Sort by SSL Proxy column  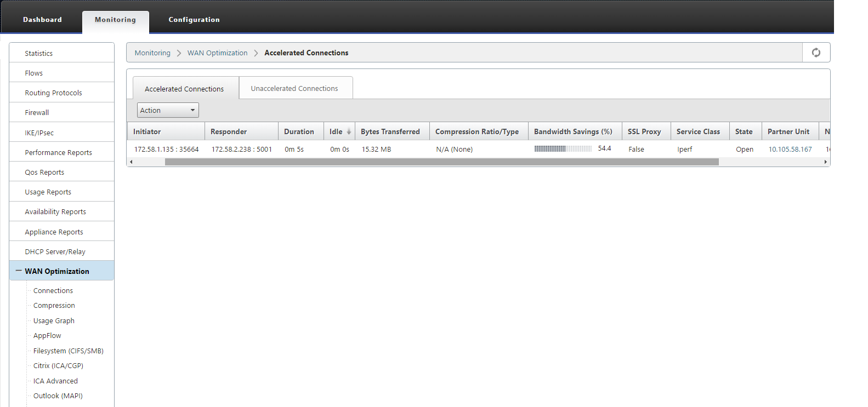click(x=646, y=131)
